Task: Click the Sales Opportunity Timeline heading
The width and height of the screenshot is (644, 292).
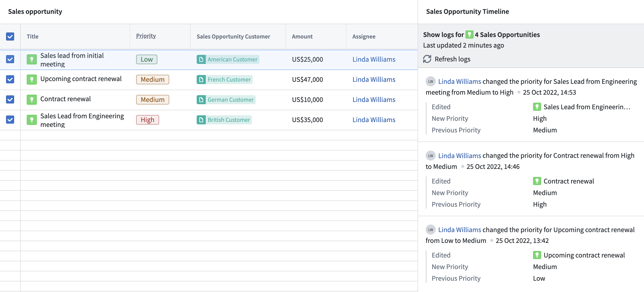Action: coord(467,12)
